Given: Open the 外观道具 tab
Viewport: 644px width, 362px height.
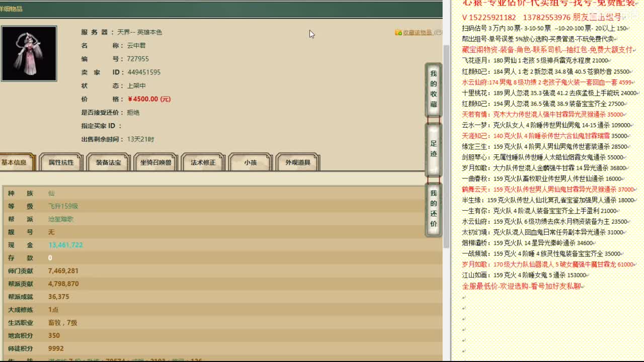Looking at the screenshot, I should pos(297,162).
